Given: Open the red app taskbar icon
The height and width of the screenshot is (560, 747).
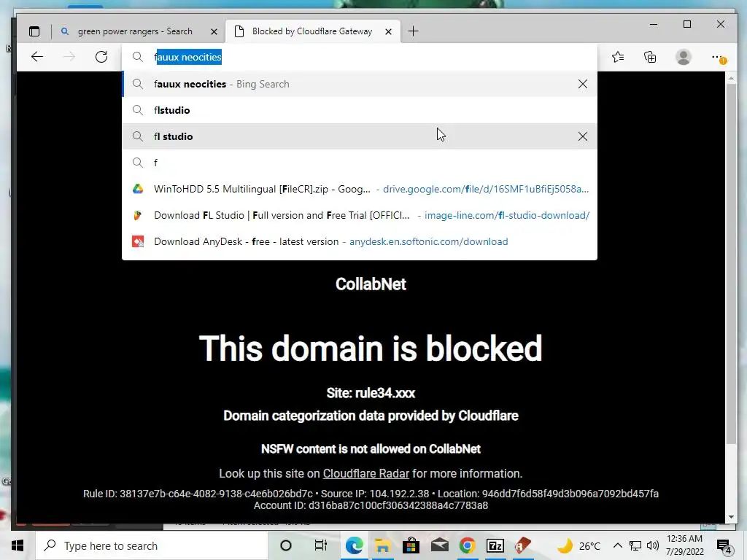Looking at the screenshot, I should (523, 545).
